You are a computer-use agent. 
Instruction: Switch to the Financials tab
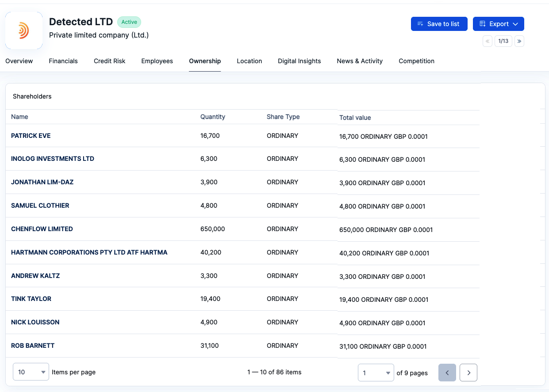tap(63, 61)
